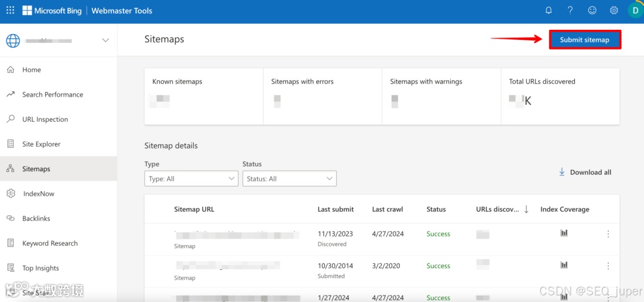Click the Microsoft Bing logo

tap(52, 11)
